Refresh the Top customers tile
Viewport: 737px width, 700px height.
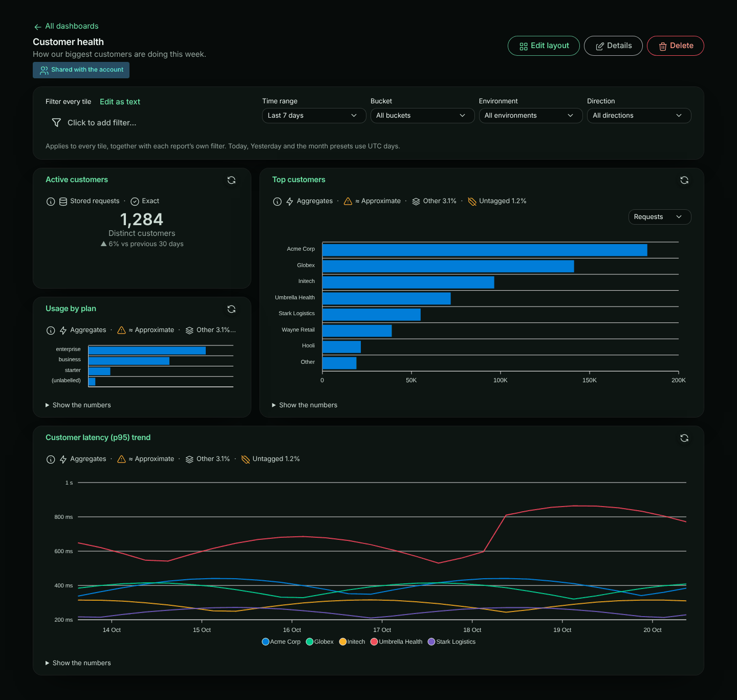[684, 180]
